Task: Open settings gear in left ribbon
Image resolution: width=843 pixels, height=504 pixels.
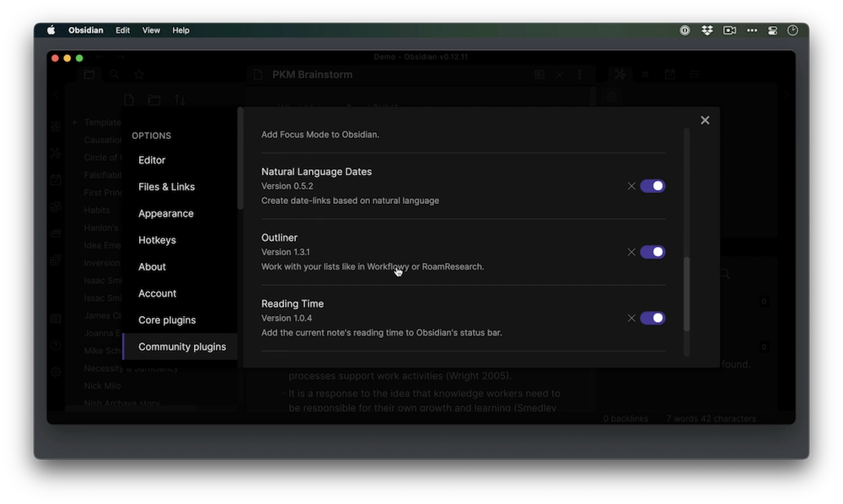Action: coord(56,372)
